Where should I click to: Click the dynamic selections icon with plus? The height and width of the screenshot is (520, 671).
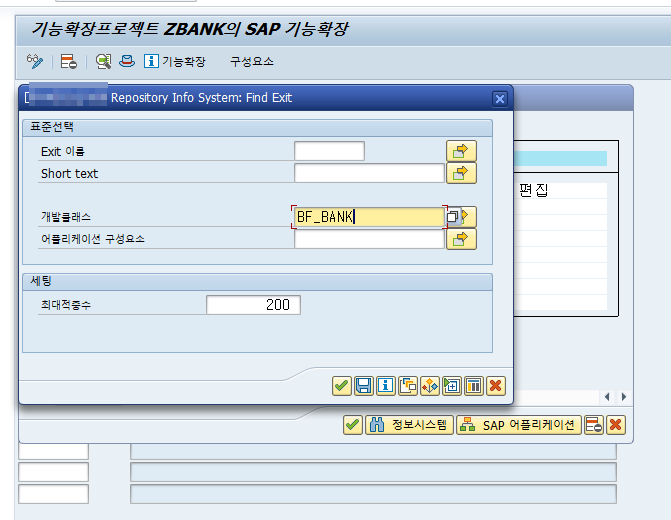tap(452, 386)
